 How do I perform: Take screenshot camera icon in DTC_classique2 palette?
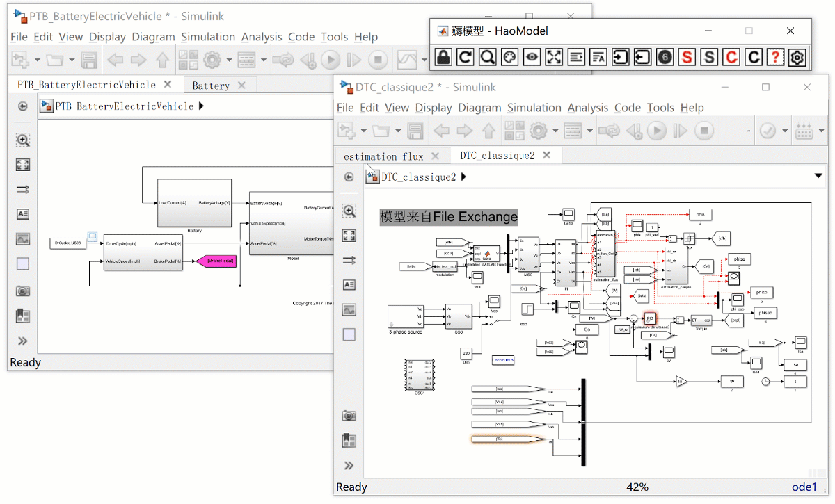pyautogui.click(x=349, y=416)
